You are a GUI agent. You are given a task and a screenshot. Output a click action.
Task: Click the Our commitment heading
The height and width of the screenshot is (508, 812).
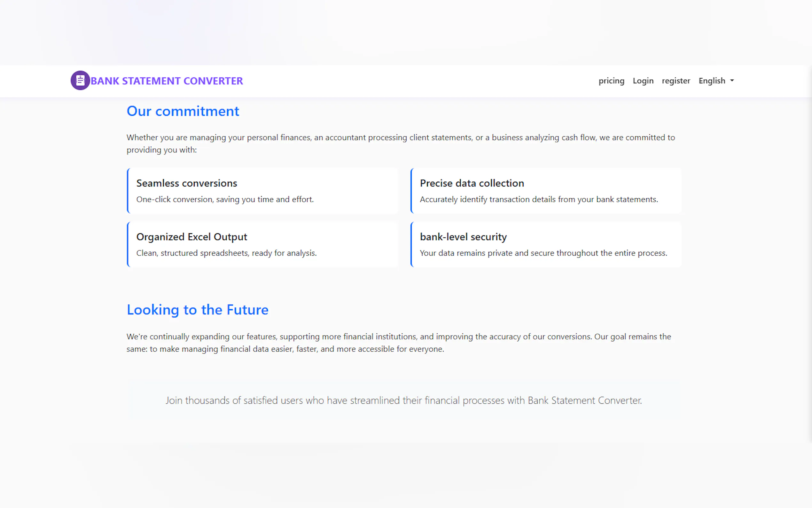pyautogui.click(x=183, y=111)
